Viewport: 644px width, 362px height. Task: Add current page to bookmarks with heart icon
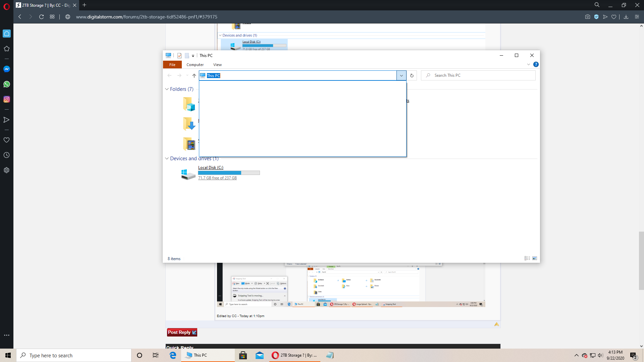[614, 17]
